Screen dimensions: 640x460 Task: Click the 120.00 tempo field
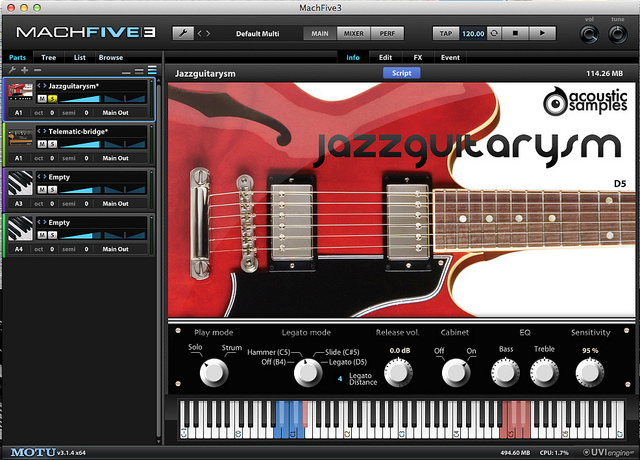point(473,33)
